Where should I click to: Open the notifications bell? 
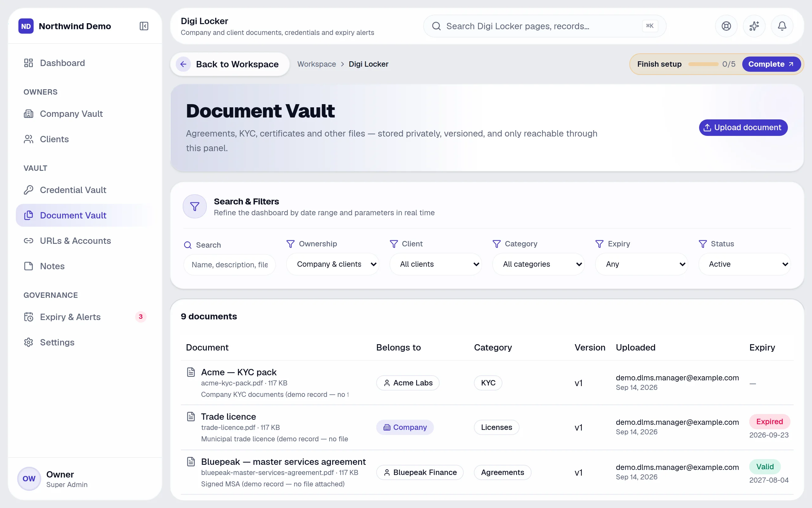(782, 26)
